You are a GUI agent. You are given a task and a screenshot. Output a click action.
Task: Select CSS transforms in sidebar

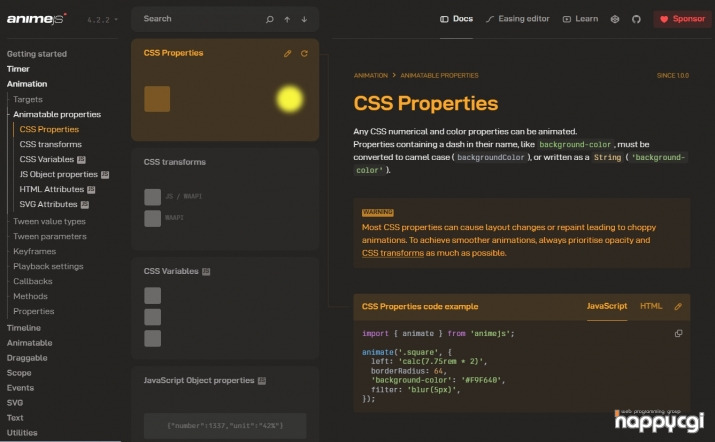click(x=51, y=144)
